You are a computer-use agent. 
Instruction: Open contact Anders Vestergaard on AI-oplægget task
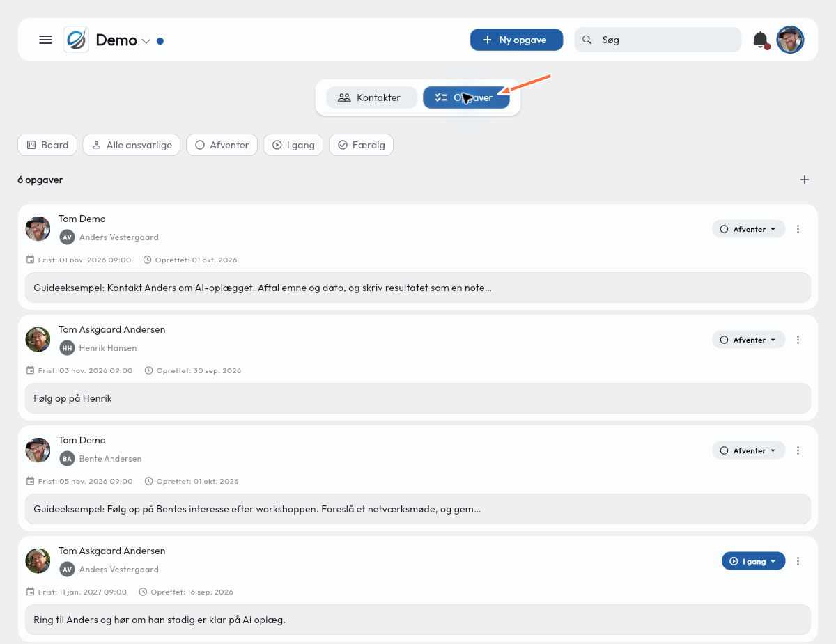tap(119, 237)
